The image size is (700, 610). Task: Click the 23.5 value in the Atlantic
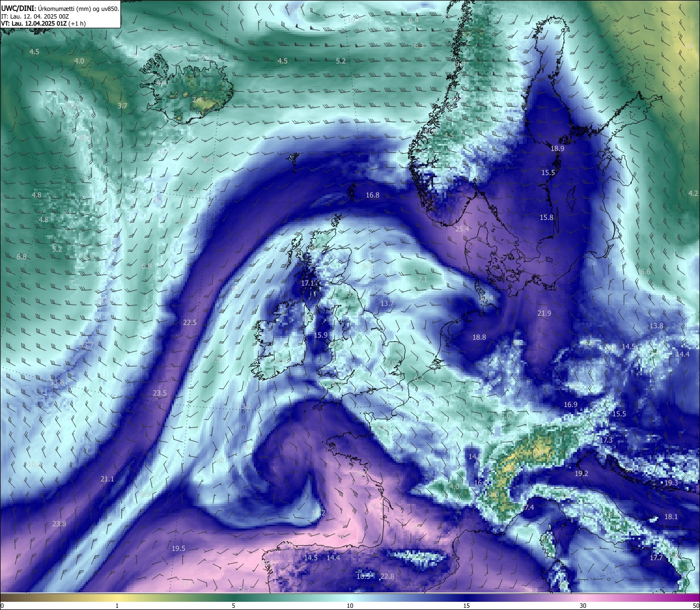pyautogui.click(x=160, y=393)
